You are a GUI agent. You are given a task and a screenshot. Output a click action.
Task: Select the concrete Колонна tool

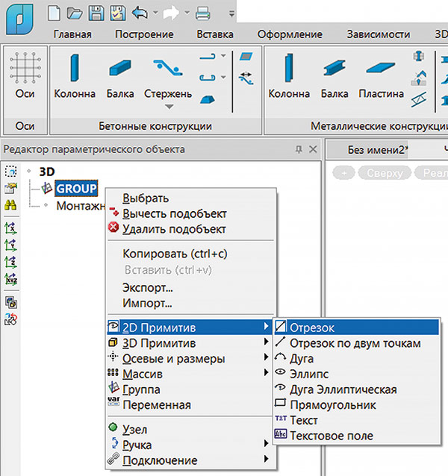point(75,76)
